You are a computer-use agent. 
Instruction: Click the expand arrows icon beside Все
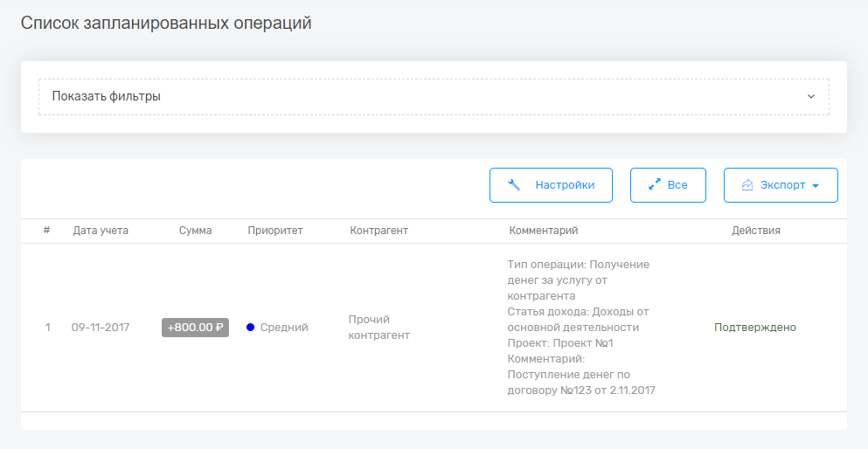point(655,184)
